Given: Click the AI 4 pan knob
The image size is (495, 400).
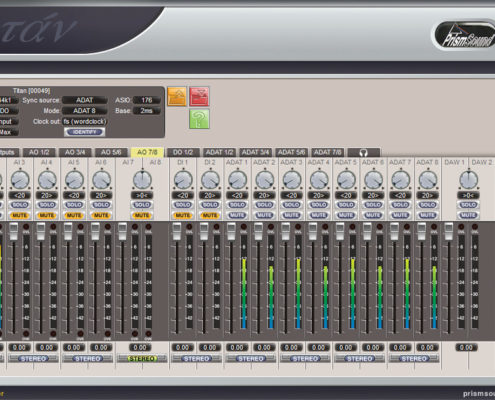Looking at the screenshot, I should click(x=47, y=180).
